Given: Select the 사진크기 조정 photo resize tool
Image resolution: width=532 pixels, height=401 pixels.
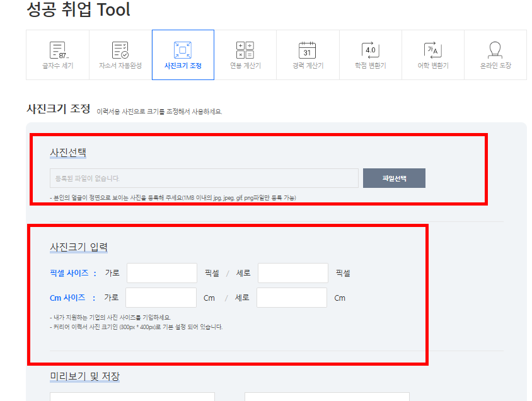Looking at the screenshot, I should point(182,55).
